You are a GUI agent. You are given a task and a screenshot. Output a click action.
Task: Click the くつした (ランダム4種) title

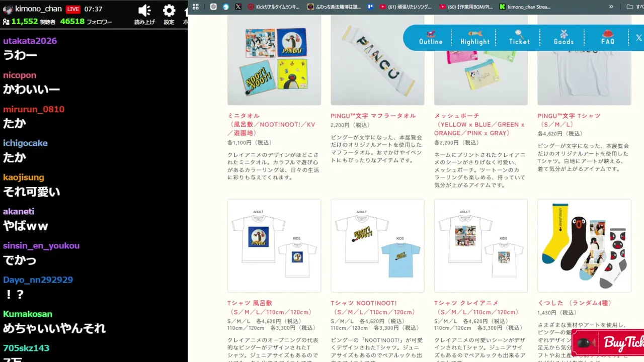(575, 303)
